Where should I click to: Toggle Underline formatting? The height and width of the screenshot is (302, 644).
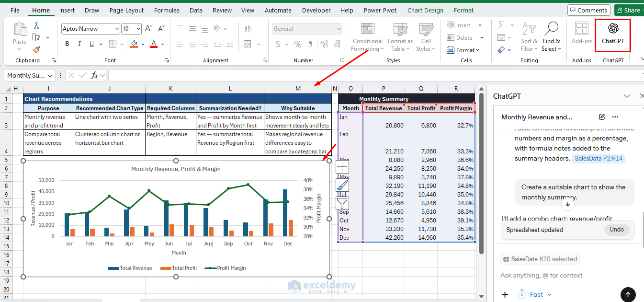tap(91, 44)
